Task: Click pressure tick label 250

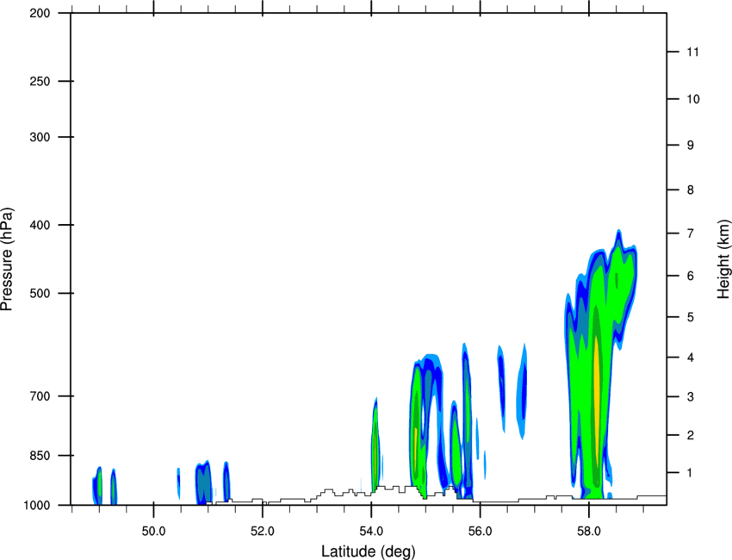Action: pos(40,81)
